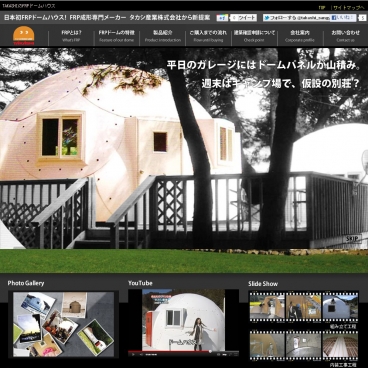Click the YouTube heading
The height and width of the screenshot is (368, 368).
[x=140, y=283]
